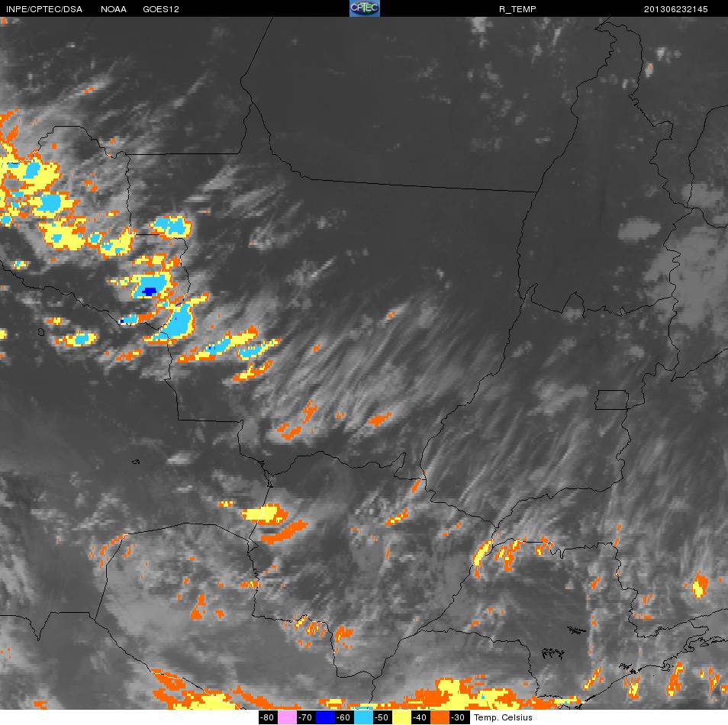Click the -30 legend value

click(459, 717)
